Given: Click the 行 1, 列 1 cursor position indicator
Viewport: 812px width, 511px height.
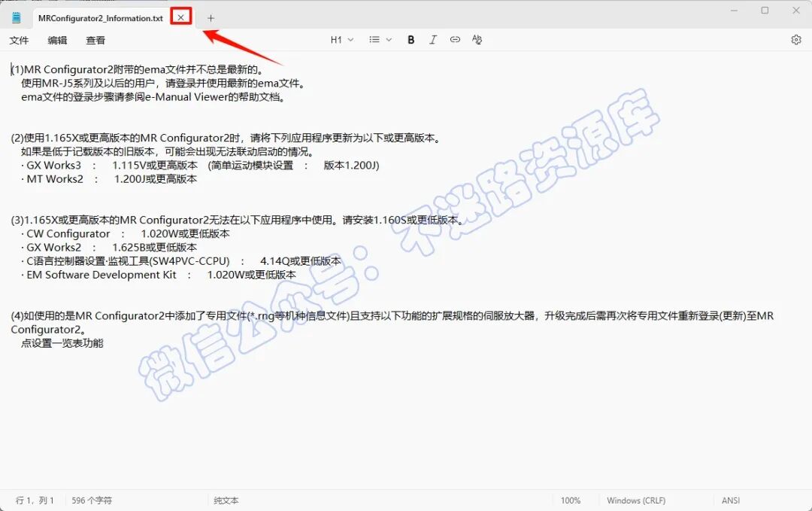Looking at the screenshot, I should (35, 500).
